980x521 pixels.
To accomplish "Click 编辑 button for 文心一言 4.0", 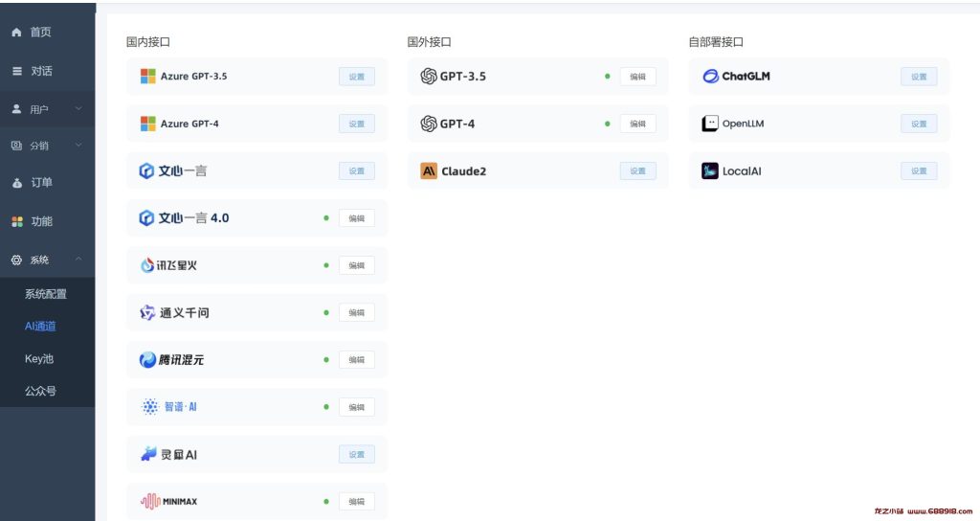I will (357, 218).
